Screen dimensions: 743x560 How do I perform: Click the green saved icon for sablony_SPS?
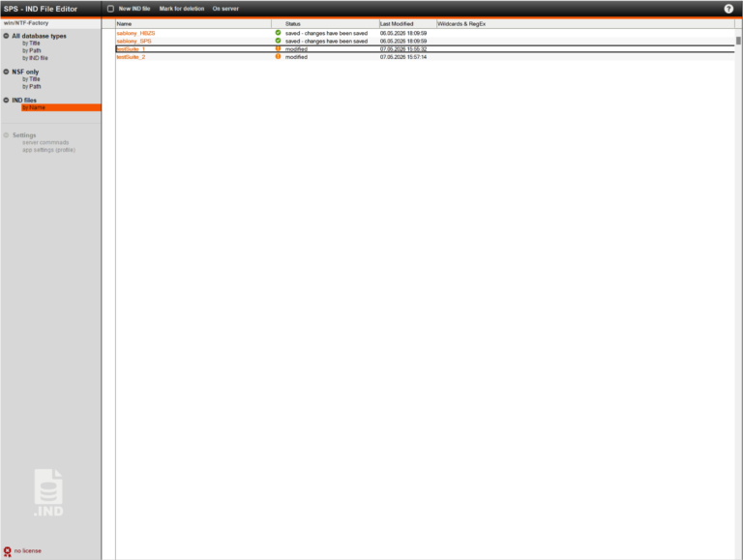coord(279,41)
